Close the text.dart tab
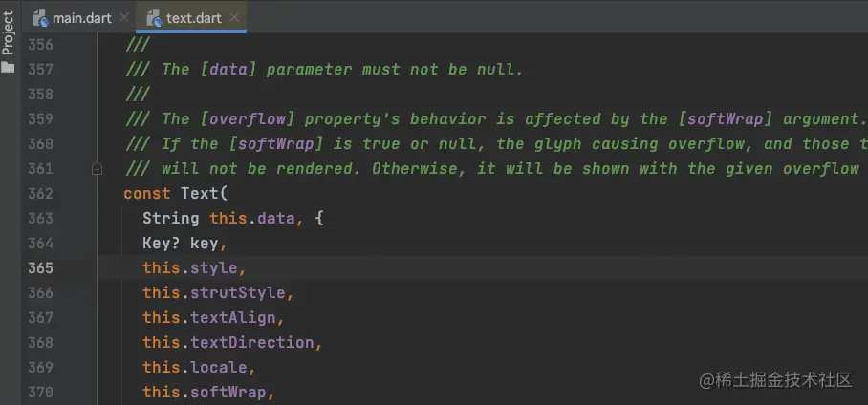This screenshot has width=868, height=405. point(235,18)
